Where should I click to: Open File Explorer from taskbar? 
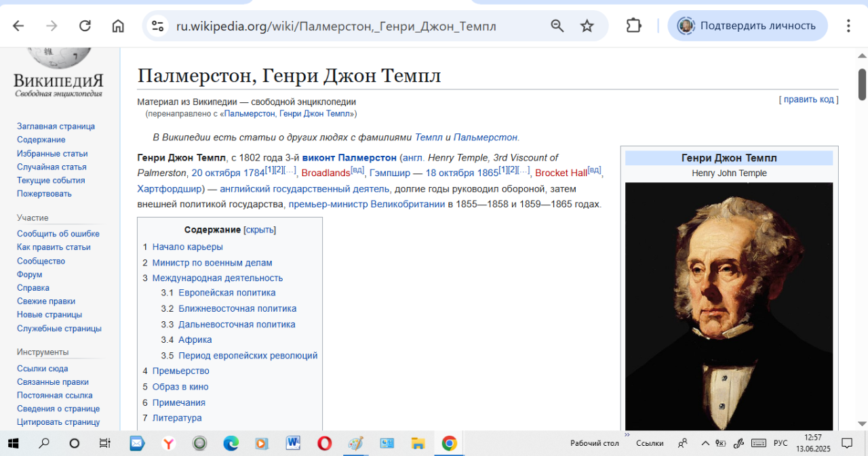pos(418,444)
